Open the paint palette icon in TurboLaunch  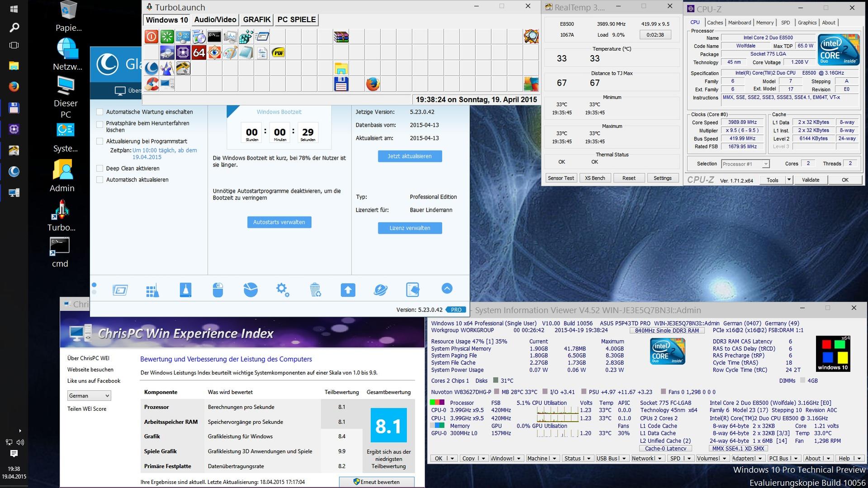230,52
